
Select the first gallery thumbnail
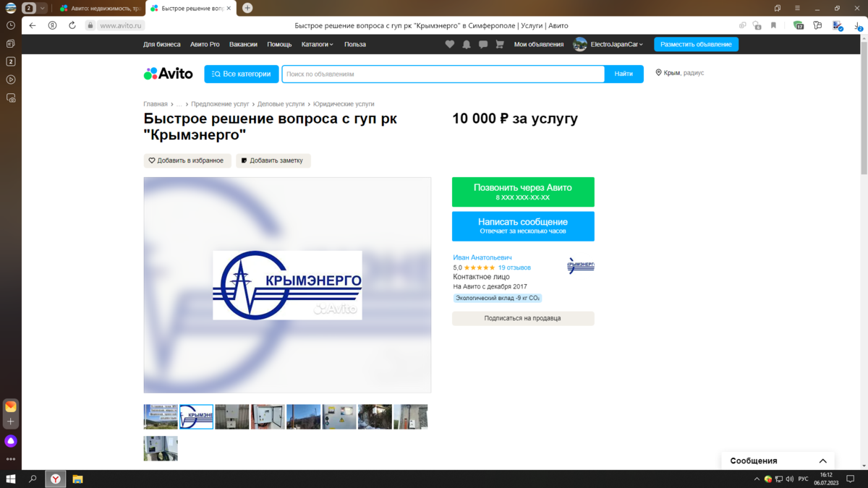pyautogui.click(x=161, y=417)
